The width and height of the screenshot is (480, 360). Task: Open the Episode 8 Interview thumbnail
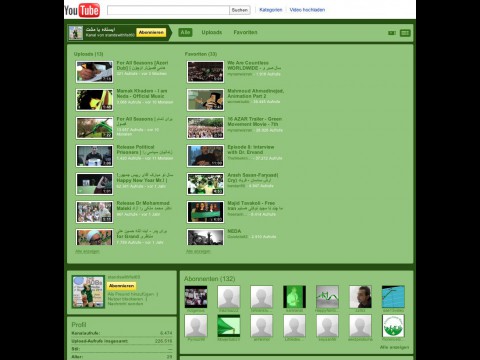(205, 156)
